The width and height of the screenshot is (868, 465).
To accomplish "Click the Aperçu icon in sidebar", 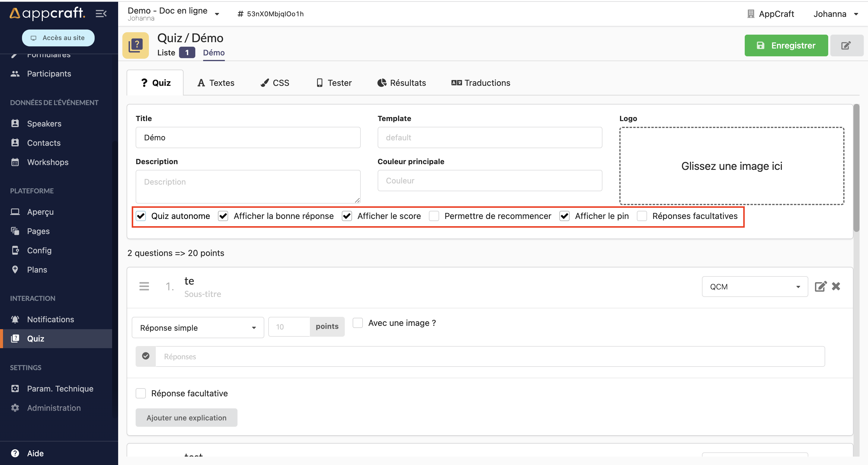I will coord(15,211).
